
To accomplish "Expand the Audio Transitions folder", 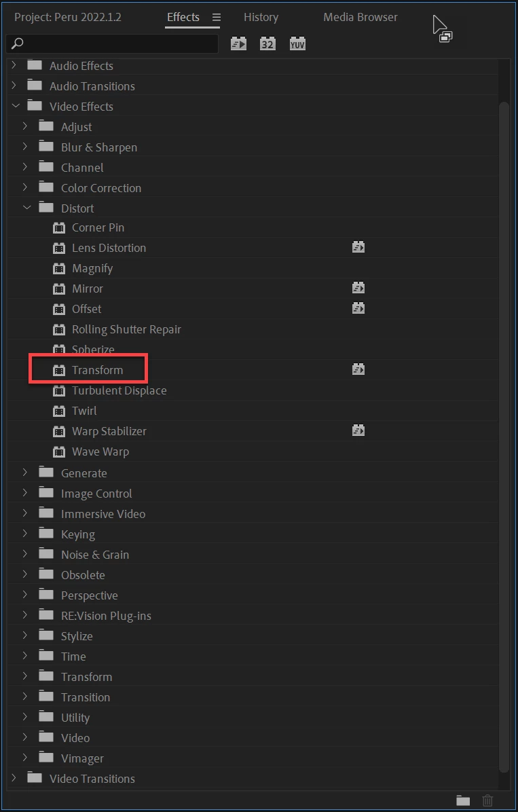I will click(14, 86).
